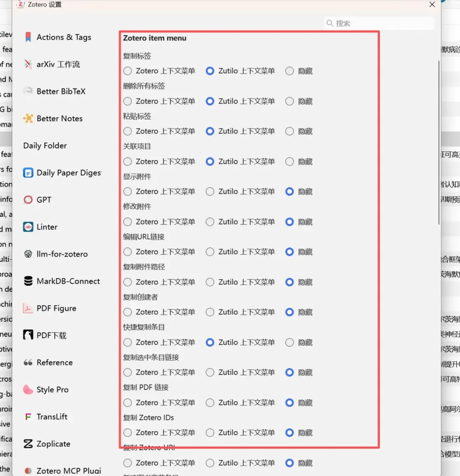Click the 复制附件路径 label

tap(144, 267)
